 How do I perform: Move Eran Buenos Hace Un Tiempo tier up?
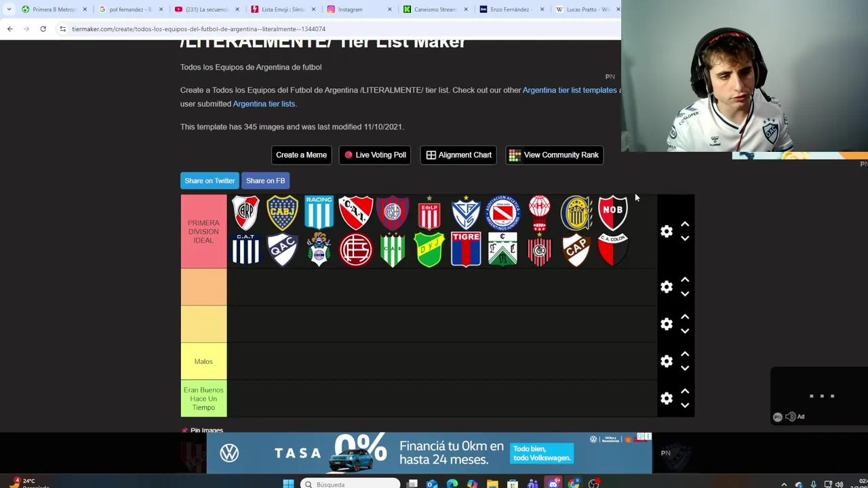coord(685,391)
